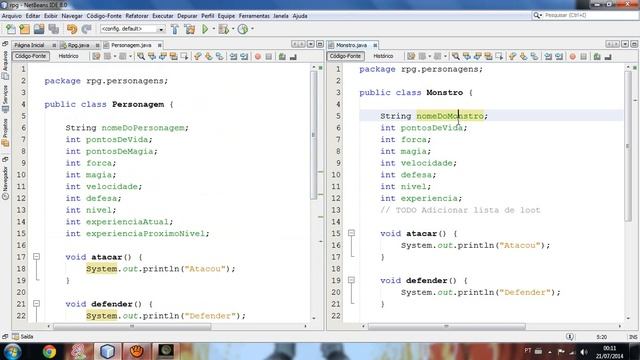Toggle Rectangular Selection icon in Personagem toolbar
Viewport: 640px width, 360px height.
184,56
